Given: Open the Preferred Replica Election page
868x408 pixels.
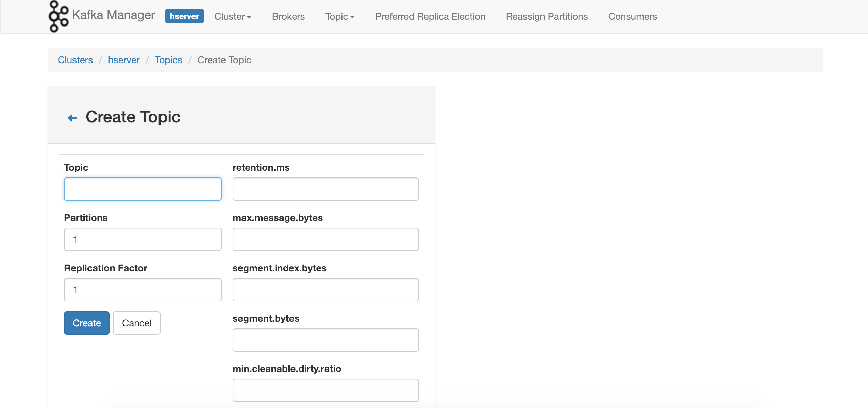Looking at the screenshot, I should click(x=430, y=16).
